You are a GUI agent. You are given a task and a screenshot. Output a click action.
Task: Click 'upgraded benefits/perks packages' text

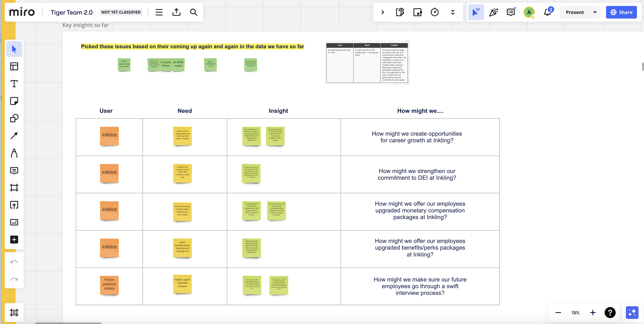point(420,248)
